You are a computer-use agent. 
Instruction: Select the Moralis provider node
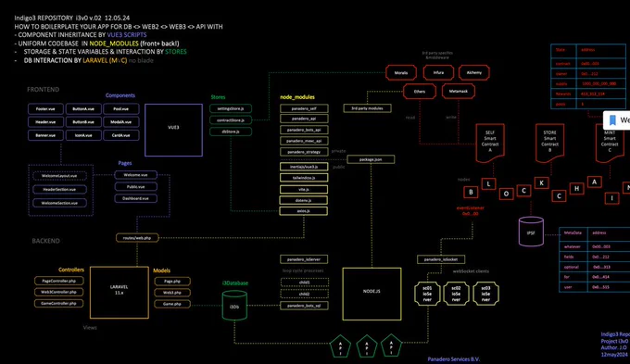401,73
